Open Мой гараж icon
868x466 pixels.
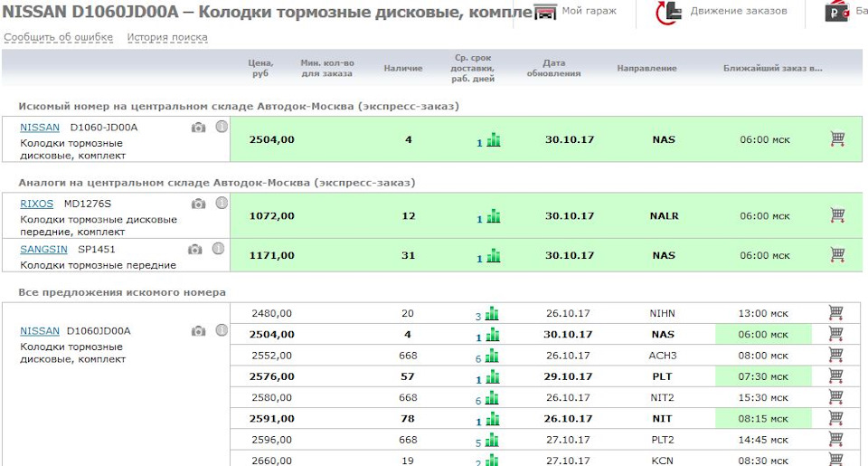545,12
